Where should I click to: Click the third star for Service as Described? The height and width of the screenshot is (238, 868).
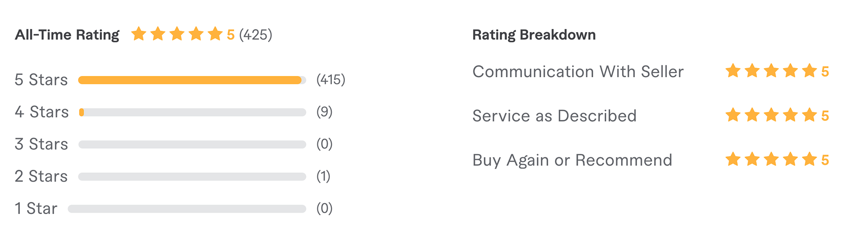771,115
